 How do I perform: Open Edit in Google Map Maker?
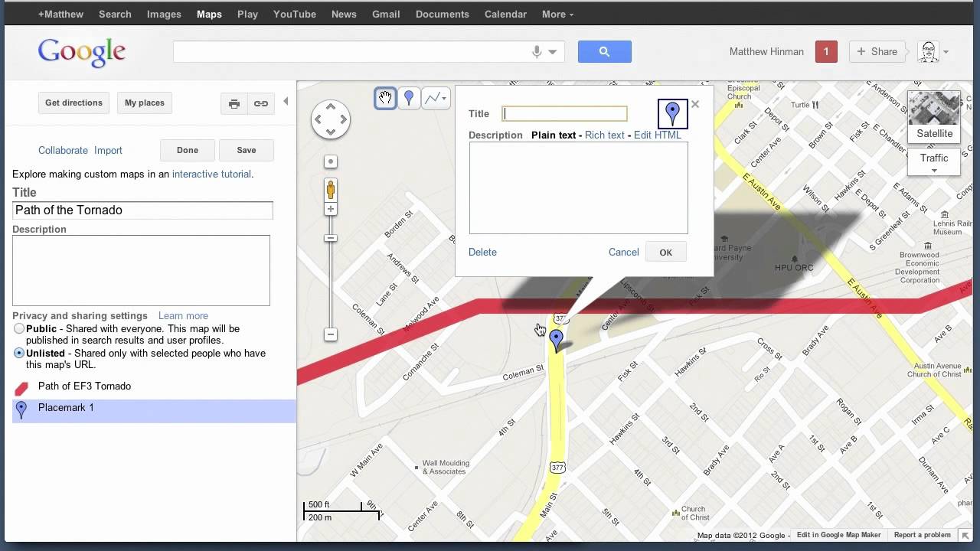[838, 535]
